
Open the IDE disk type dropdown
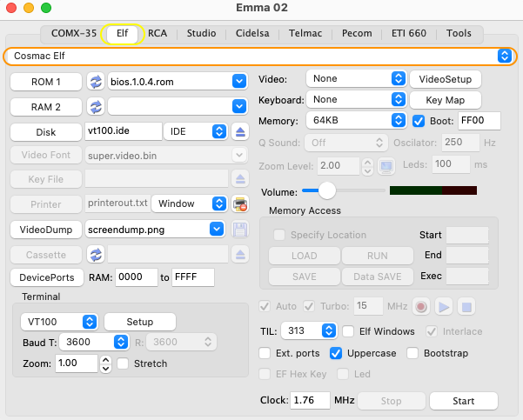[195, 131]
